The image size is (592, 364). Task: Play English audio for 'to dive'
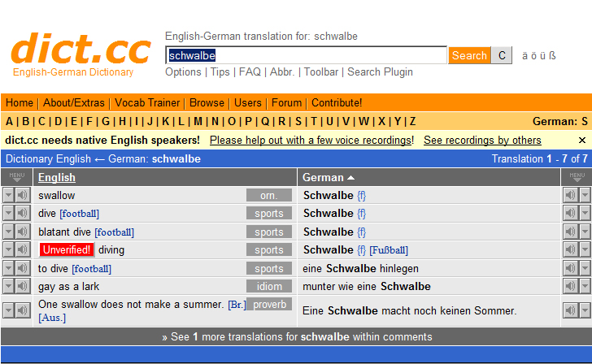tap(23, 268)
